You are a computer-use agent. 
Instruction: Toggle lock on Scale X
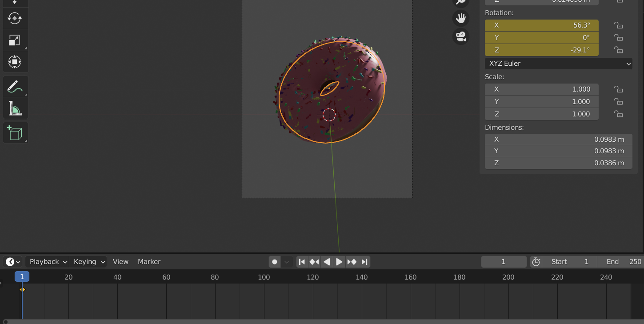618,89
